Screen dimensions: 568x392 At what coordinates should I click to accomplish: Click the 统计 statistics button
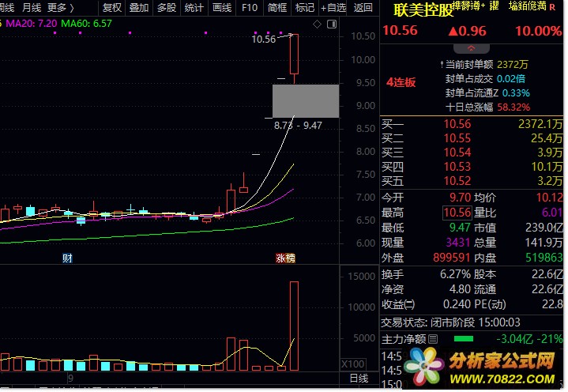(x=194, y=7)
